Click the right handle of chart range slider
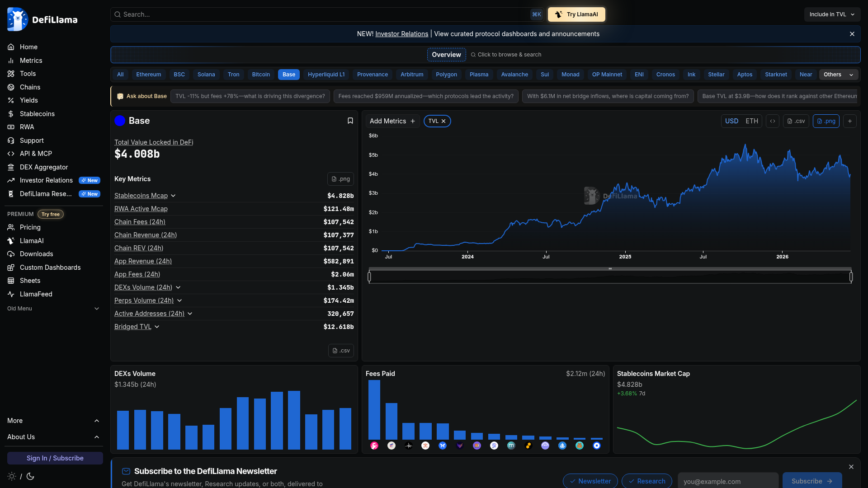 pyautogui.click(x=851, y=277)
